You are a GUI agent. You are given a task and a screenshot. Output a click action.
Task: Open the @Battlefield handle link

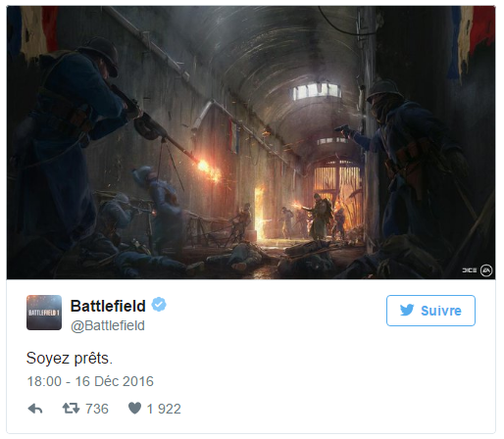108,325
